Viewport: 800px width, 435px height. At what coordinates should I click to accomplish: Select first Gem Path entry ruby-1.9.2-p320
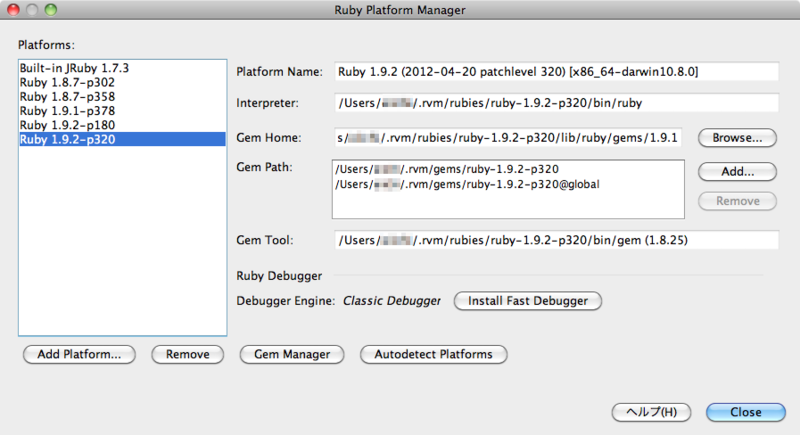508,169
